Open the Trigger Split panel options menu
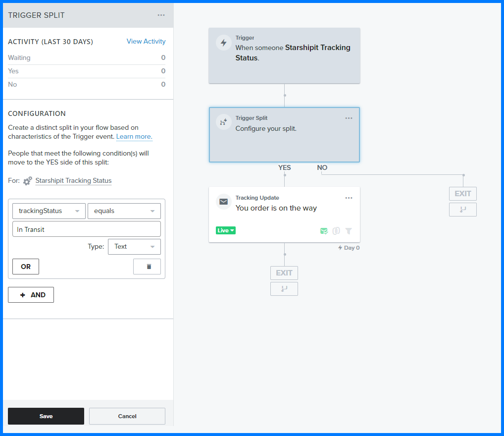504x436 pixels. tap(161, 15)
